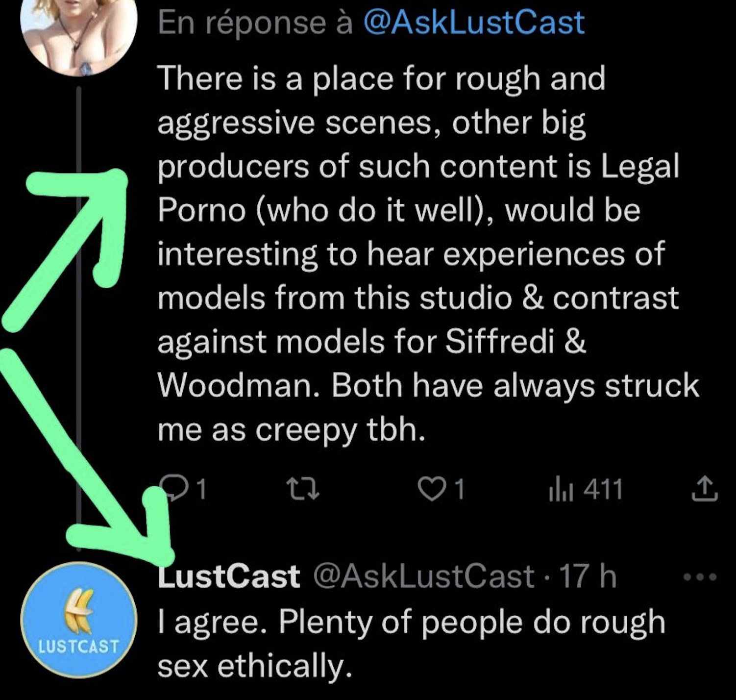The width and height of the screenshot is (736, 700).
Task: Click the LustCast display name
Action: click(229, 576)
